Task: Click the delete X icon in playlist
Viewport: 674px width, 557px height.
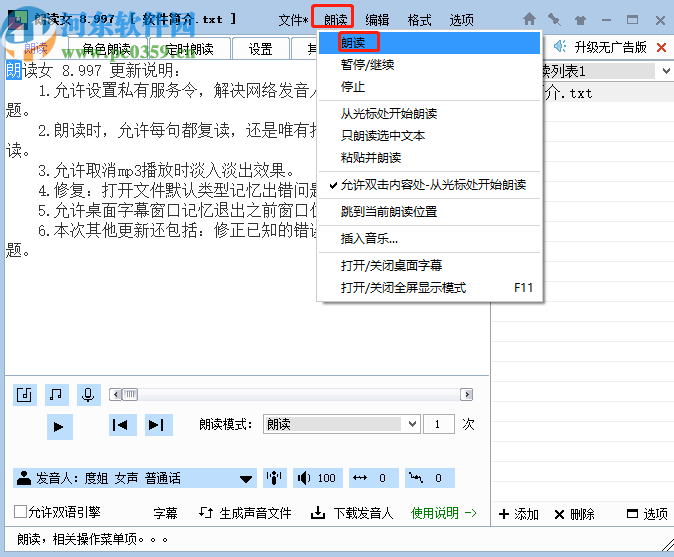Action: tap(559, 514)
